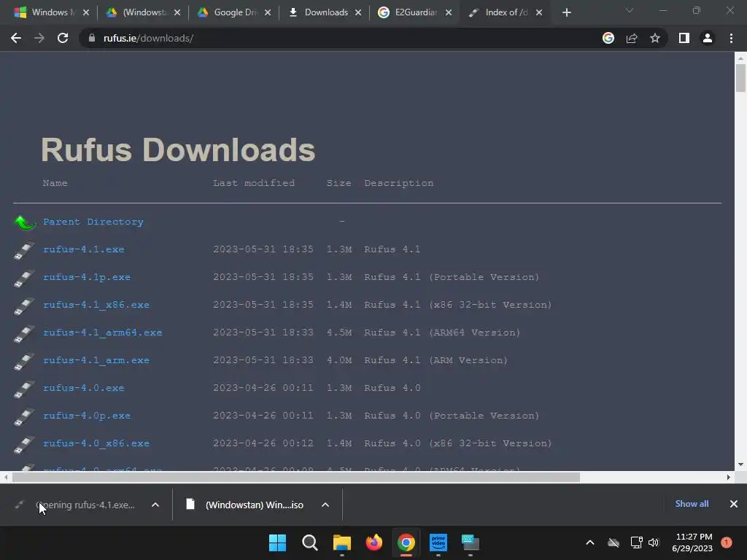Reload the Rufus downloads page
The height and width of the screenshot is (560, 747).
pyautogui.click(x=63, y=38)
